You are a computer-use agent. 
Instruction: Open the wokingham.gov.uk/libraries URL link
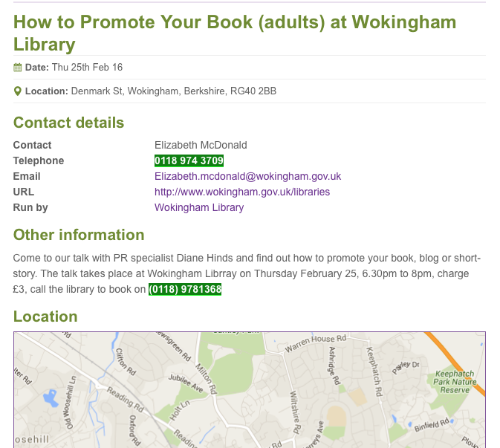[242, 192]
